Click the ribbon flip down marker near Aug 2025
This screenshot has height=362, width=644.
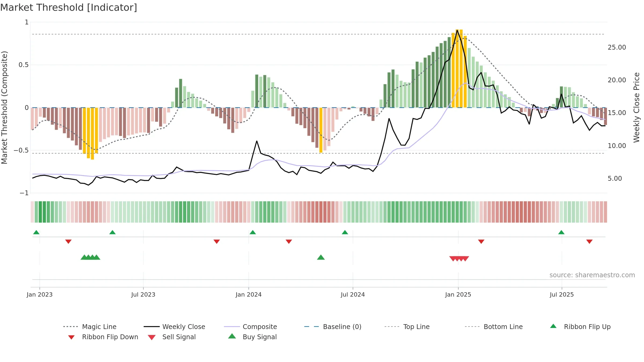click(590, 242)
